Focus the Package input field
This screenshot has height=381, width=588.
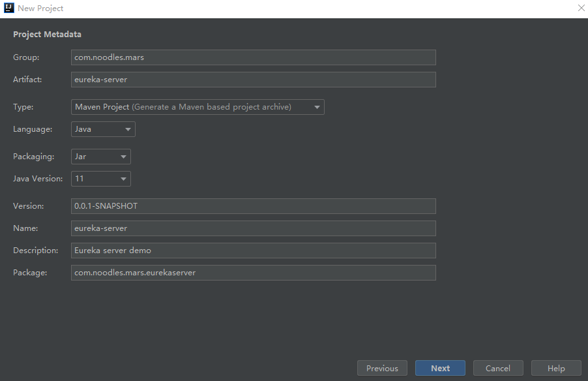click(x=253, y=273)
